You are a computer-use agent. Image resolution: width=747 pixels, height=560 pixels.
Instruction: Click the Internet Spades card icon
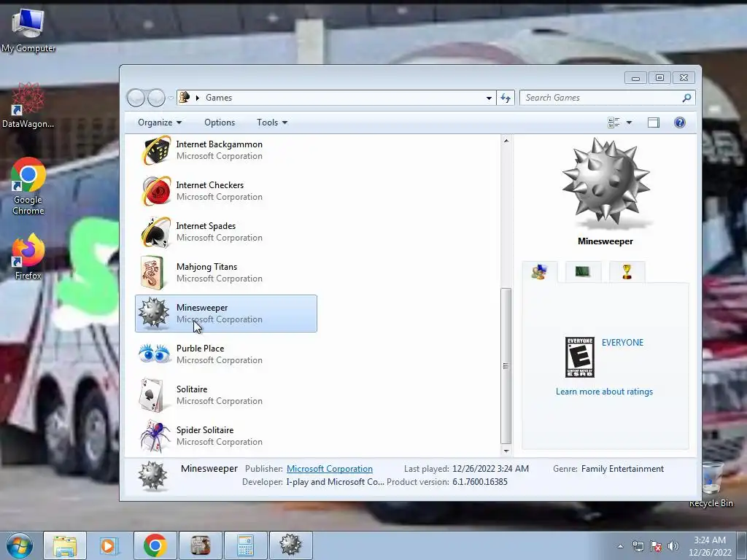pos(156,233)
